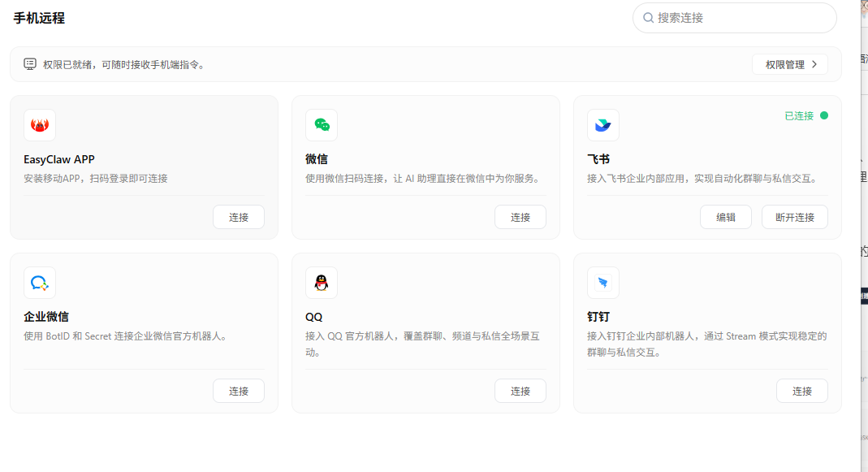Screen dimensions: 868x472
Task: Click the EasyClaw APP card title
Action: click(x=59, y=159)
